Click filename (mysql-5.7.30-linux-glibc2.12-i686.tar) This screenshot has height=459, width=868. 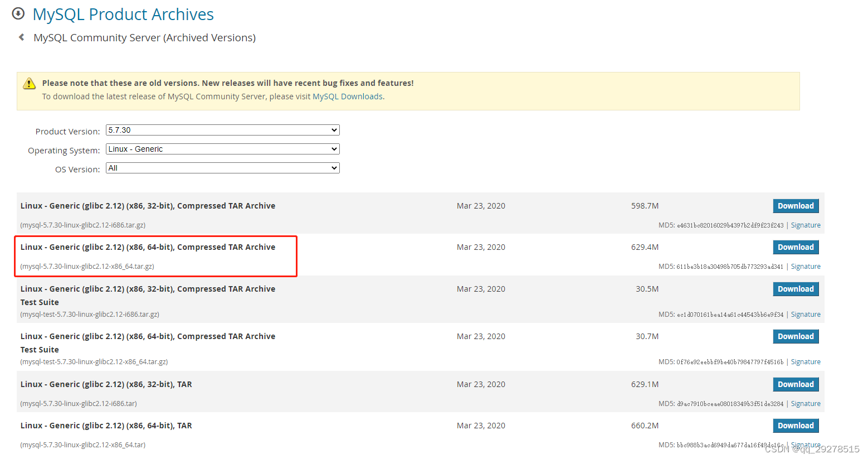[x=79, y=404]
